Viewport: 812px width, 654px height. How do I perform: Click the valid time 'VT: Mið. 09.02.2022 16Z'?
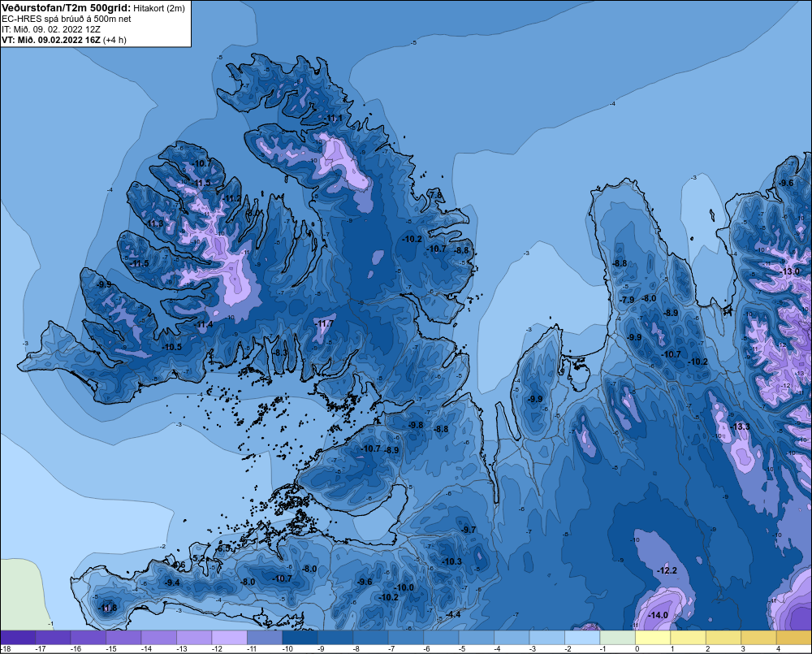50,40
